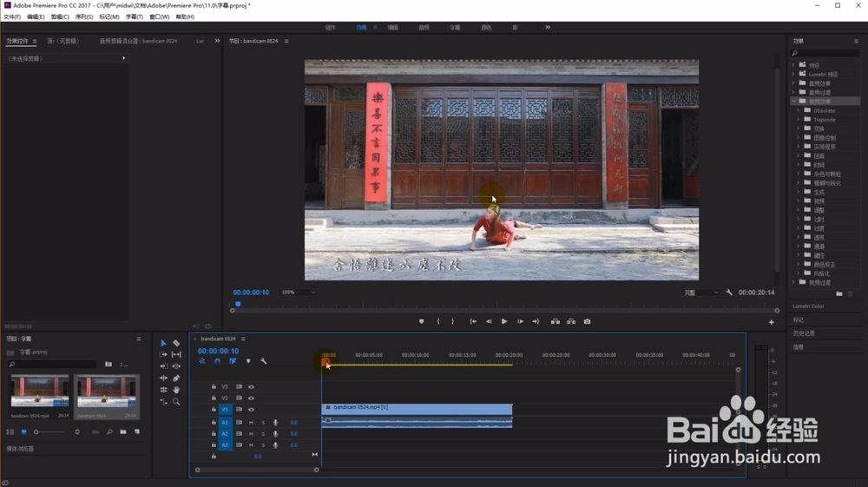
Task: Expand the Trapcode effects folder
Action: click(799, 120)
